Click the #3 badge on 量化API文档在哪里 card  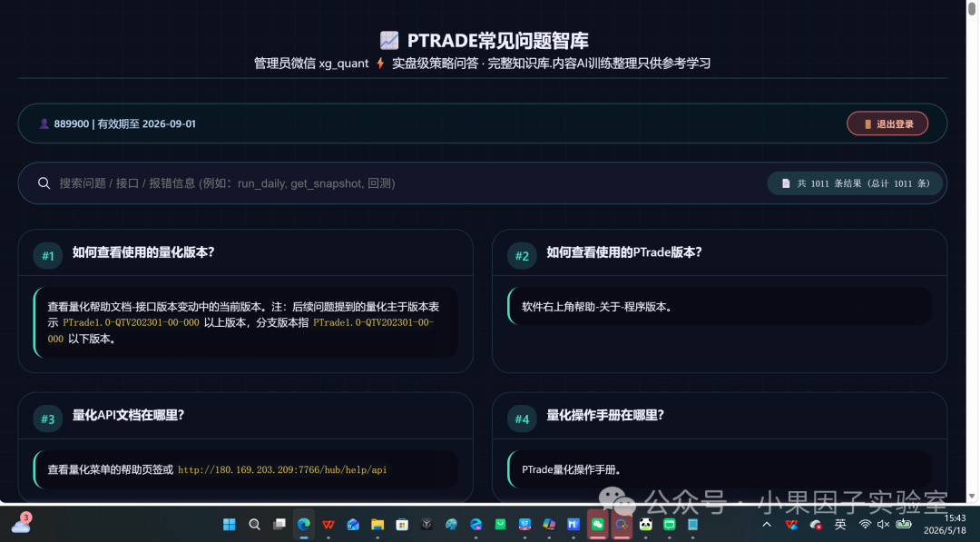47,419
